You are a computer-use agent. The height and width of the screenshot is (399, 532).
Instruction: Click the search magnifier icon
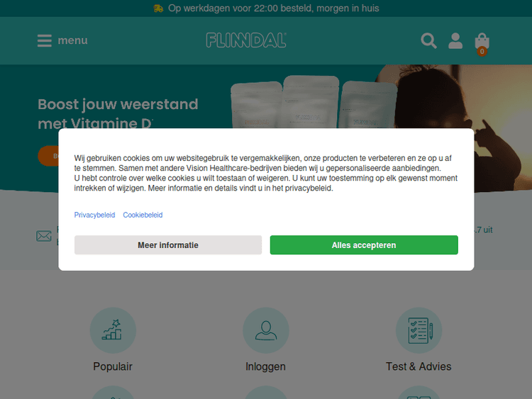click(x=428, y=41)
